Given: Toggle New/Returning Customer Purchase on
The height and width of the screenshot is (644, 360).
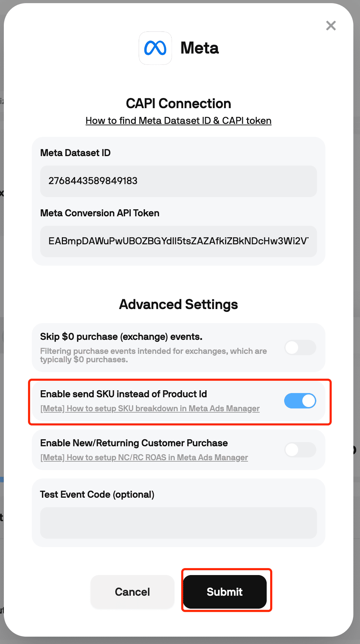Looking at the screenshot, I should pyautogui.click(x=300, y=450).
